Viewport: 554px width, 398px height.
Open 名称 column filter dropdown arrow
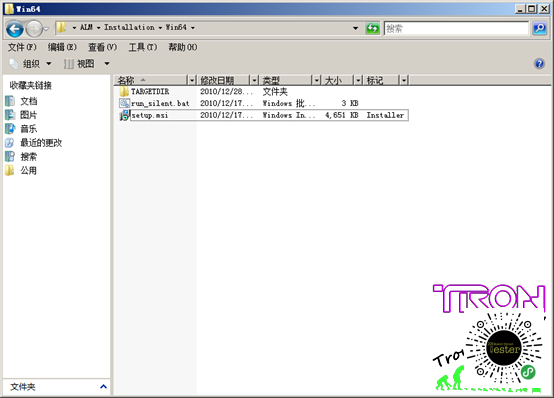coord(192,81)
